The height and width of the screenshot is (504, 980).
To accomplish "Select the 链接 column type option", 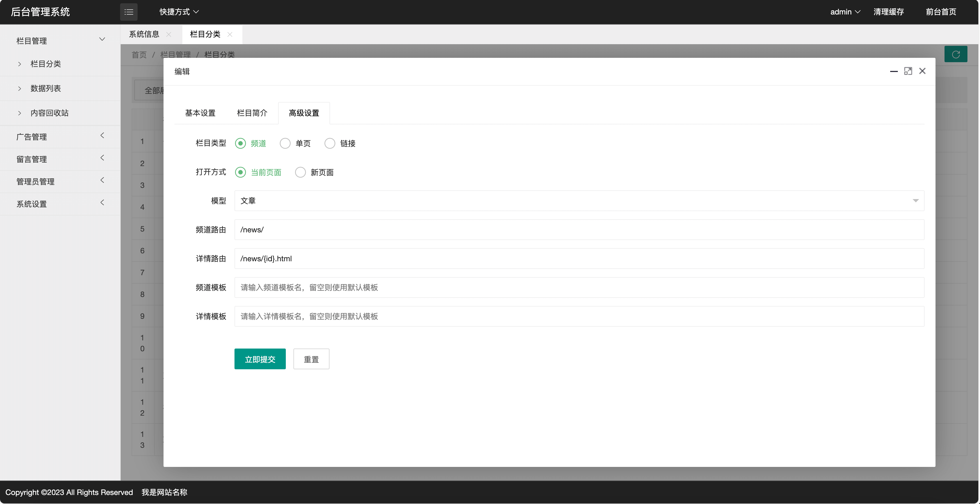I will pyautogui.click(x=330, y=143).
